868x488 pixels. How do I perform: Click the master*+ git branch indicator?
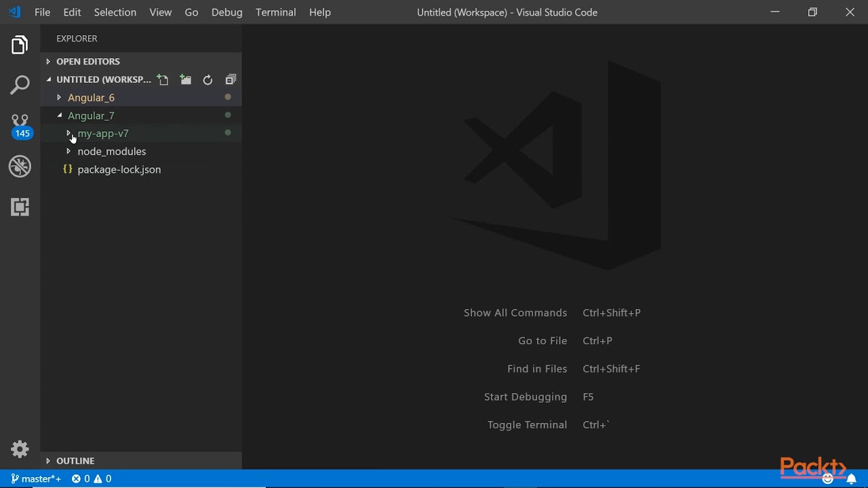tap(36, 479)
